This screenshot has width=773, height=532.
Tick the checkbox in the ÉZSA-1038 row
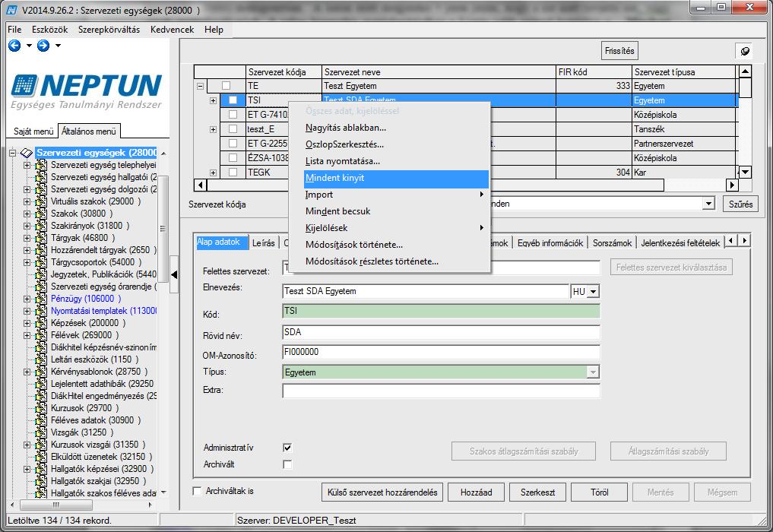pyautogui.click(x=233, y=158)
